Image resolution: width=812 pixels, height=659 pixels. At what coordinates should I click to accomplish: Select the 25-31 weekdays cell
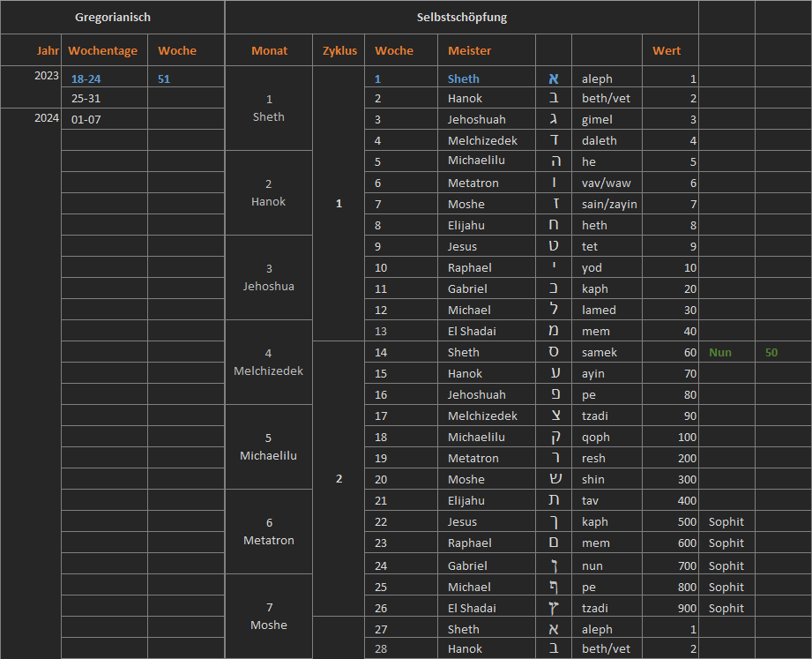pyautogui.click(x=104, y=98)
